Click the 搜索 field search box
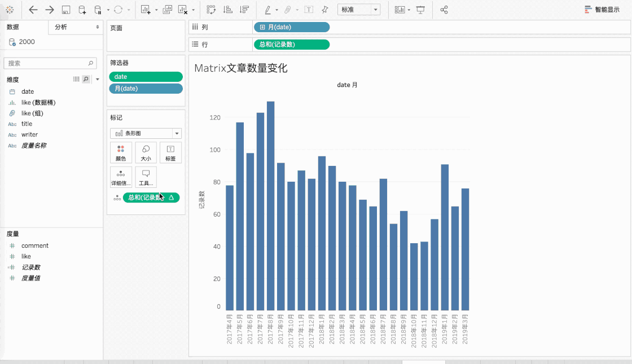 (x=50, y=63)
